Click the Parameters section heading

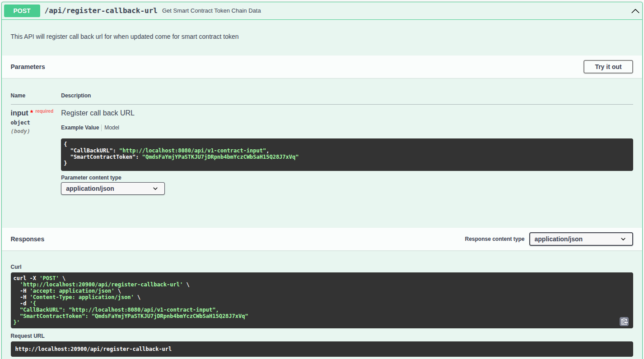(28, 67)
